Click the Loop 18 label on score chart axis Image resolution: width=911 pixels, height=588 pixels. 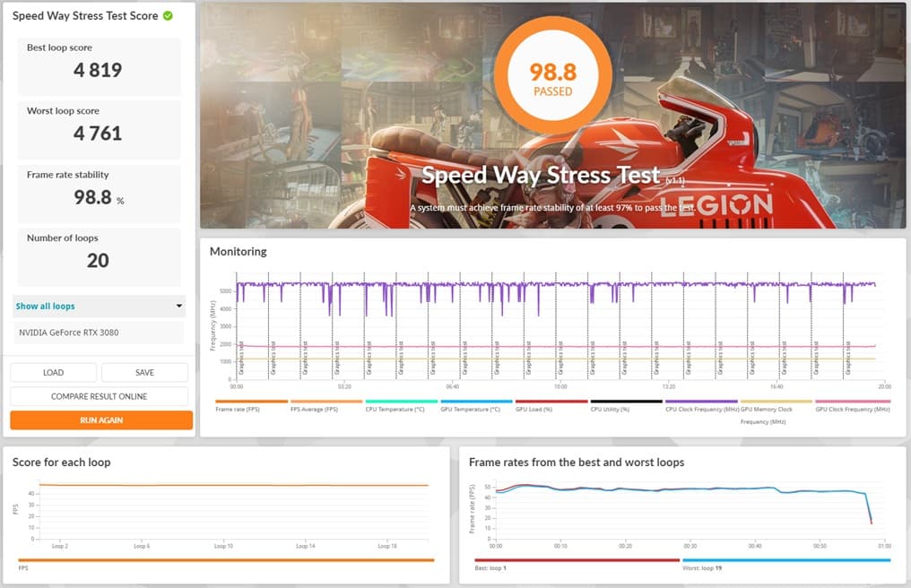[387, 546]
